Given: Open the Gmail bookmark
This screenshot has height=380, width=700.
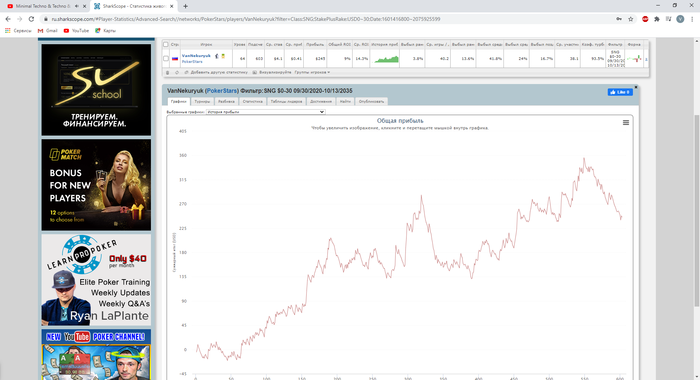Looking at the screenshot, I should coord(48,31).
